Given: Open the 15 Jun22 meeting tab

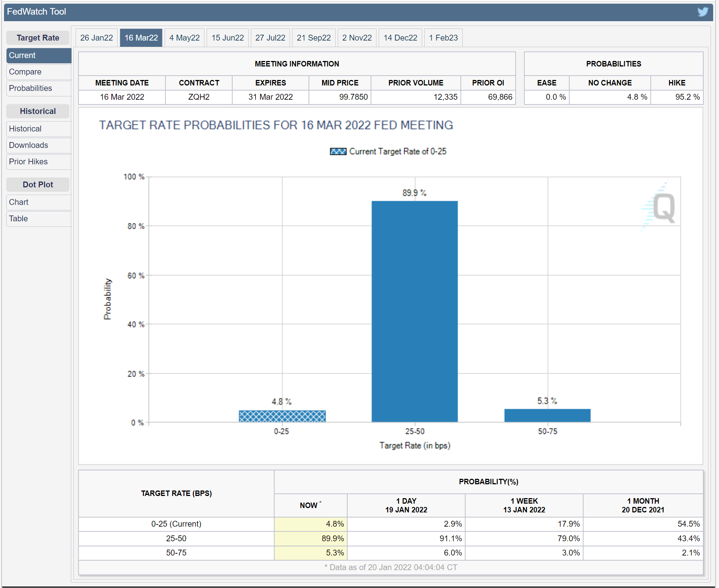Looking at the screenshot, I should [227, 38].
